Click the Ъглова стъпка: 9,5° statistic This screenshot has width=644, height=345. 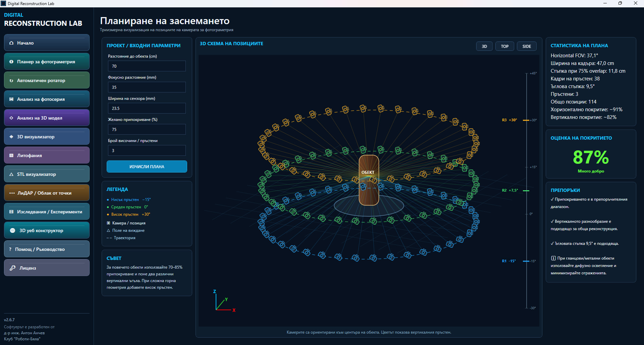[573, 86]
